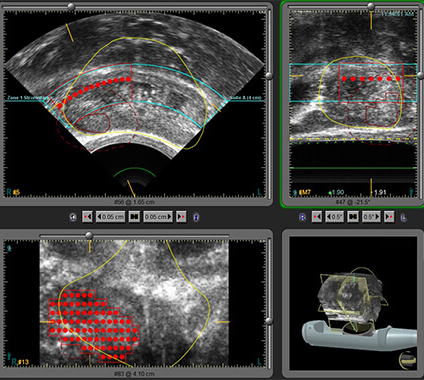Jump to next marked angle in sagittal view

click(389, 217)
